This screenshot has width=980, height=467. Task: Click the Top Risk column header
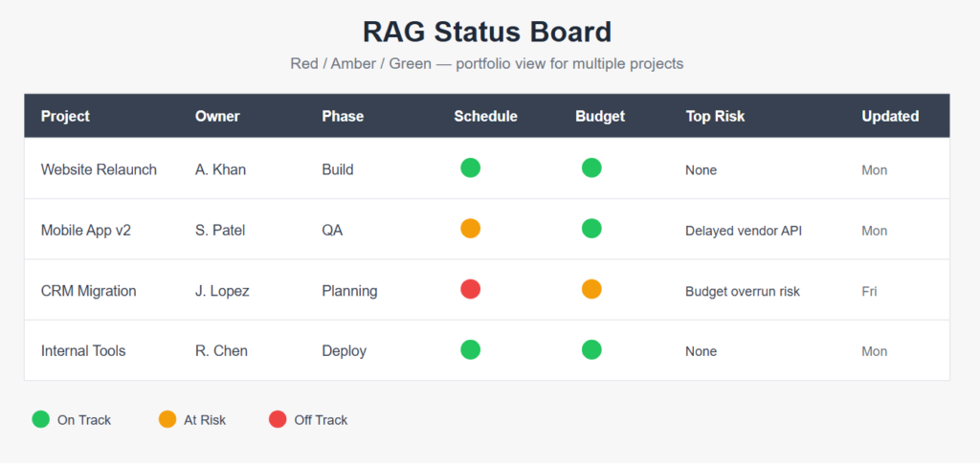pyautogui.click(x=715, y=117)
